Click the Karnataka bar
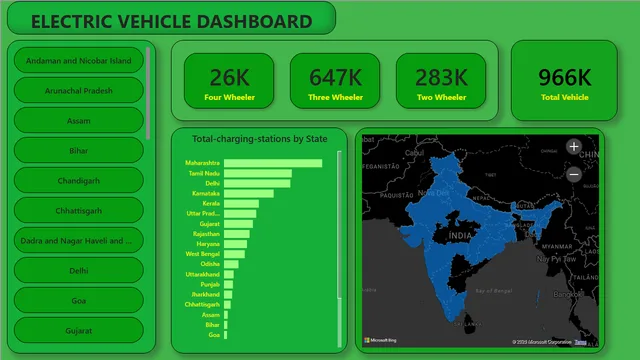Image resolution: width=640 pixels, height=360 pixels. [249, 193]
